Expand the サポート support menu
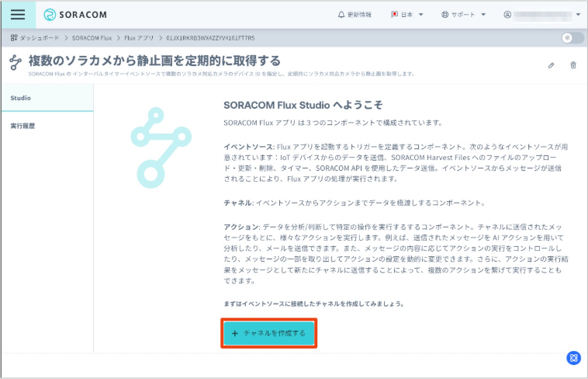The width and height of the screenshot is (588, 379). coord(464,15)
